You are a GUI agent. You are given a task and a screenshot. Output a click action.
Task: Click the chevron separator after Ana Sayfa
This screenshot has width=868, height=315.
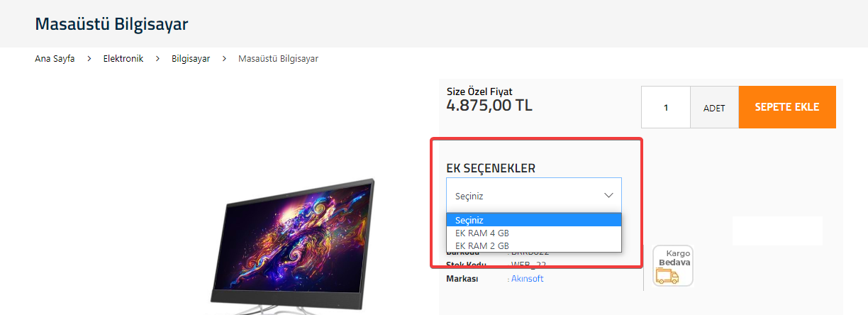pyautogui.click(x=89, y=59)
